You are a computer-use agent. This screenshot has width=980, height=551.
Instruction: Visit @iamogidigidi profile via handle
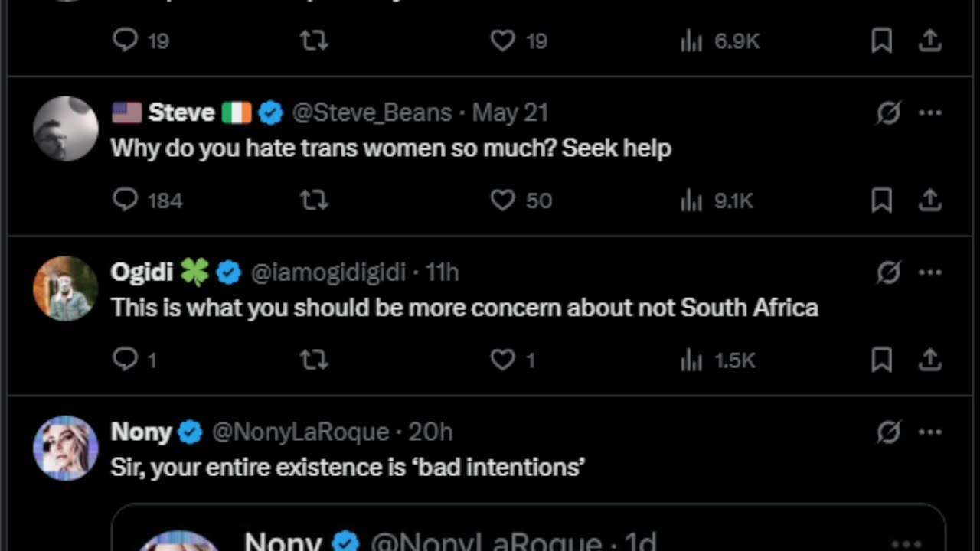point(328,272)
